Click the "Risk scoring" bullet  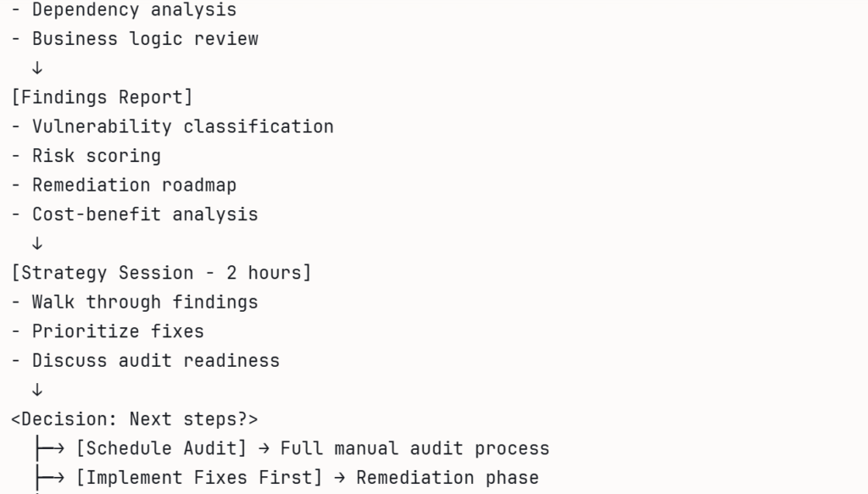point(96,156)
